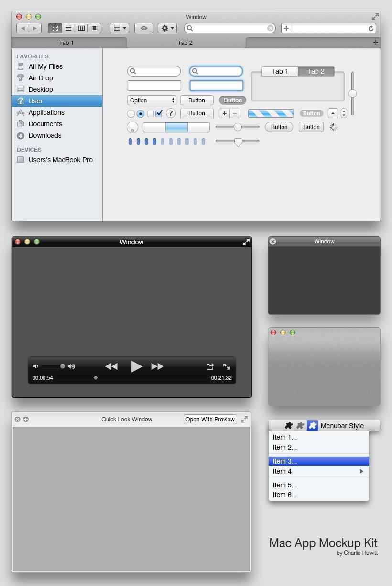392x586 pixels.
Task: Uncheck the checked blue checkbox
Action: [x=159, y=113]
